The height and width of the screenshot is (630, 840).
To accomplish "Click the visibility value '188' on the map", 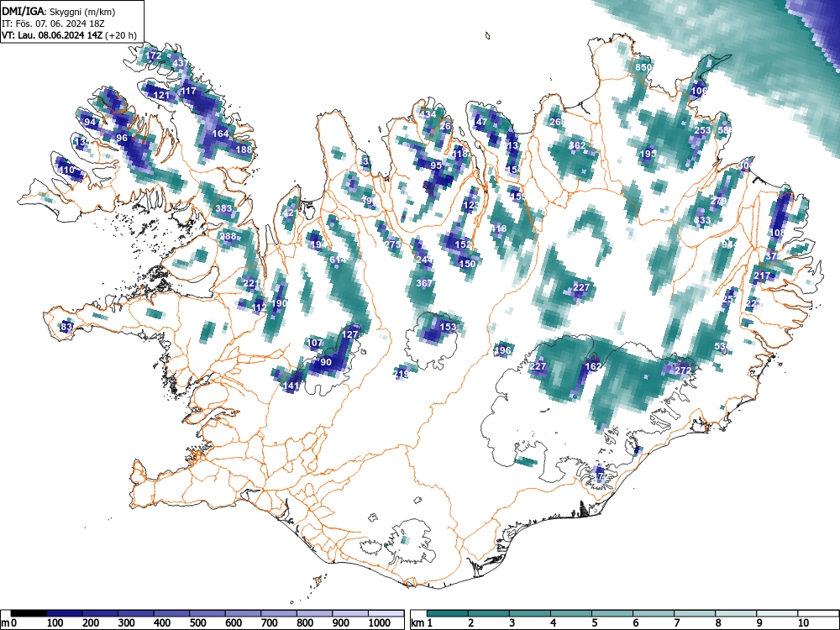I will [x=244, y=150].
